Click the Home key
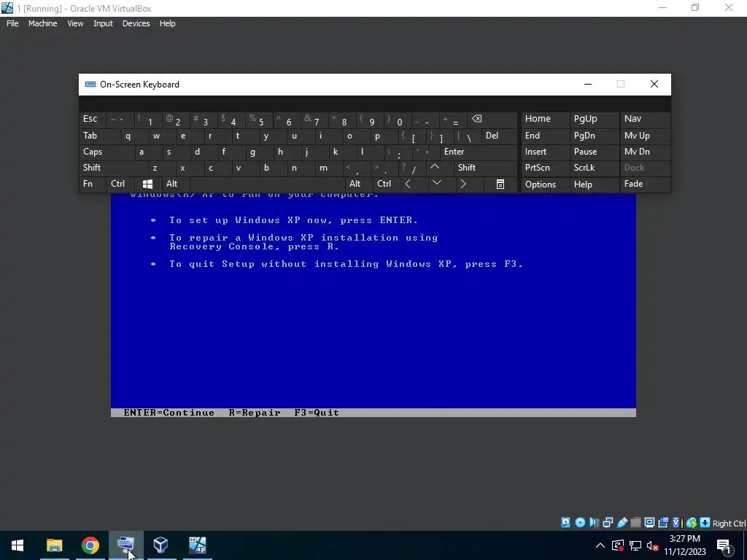This screenshot has height=560, width=747. (x=545, y=119)
